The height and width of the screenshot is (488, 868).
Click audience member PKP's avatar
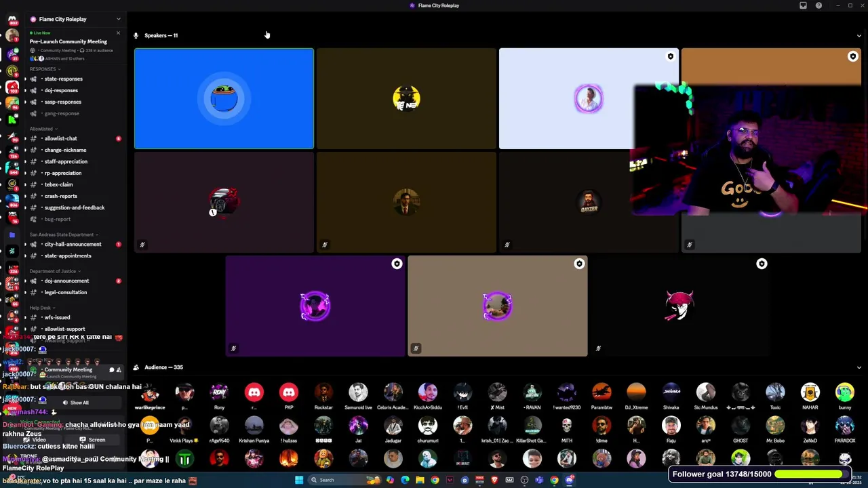click(x=289, y=392)
